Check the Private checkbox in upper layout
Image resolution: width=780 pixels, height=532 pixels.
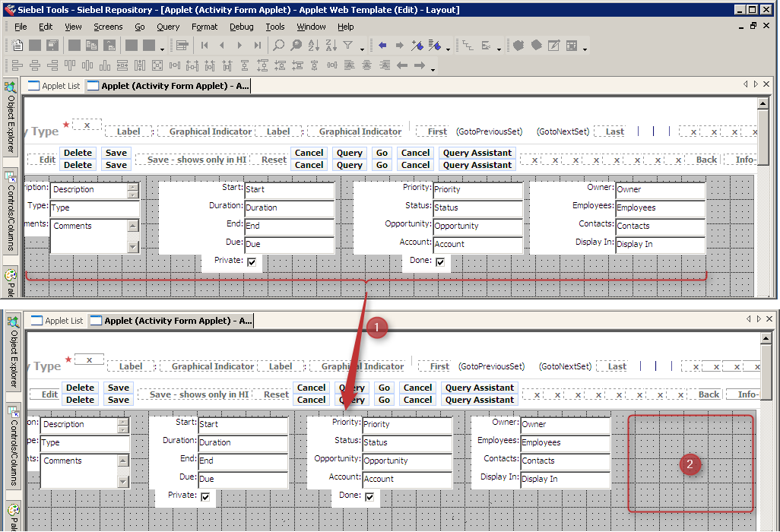(252, 261)
